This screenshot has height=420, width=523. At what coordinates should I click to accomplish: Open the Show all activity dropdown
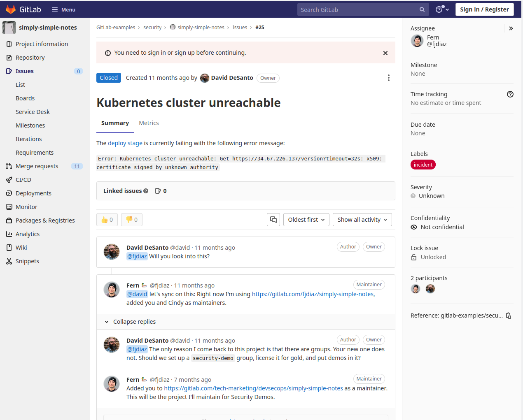[x=362, y=220]
